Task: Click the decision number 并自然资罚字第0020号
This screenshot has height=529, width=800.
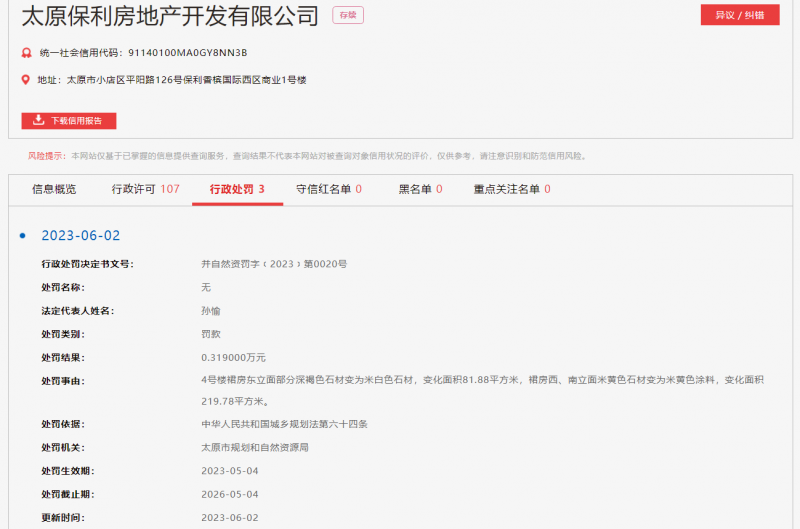Action: pos(273,264)
